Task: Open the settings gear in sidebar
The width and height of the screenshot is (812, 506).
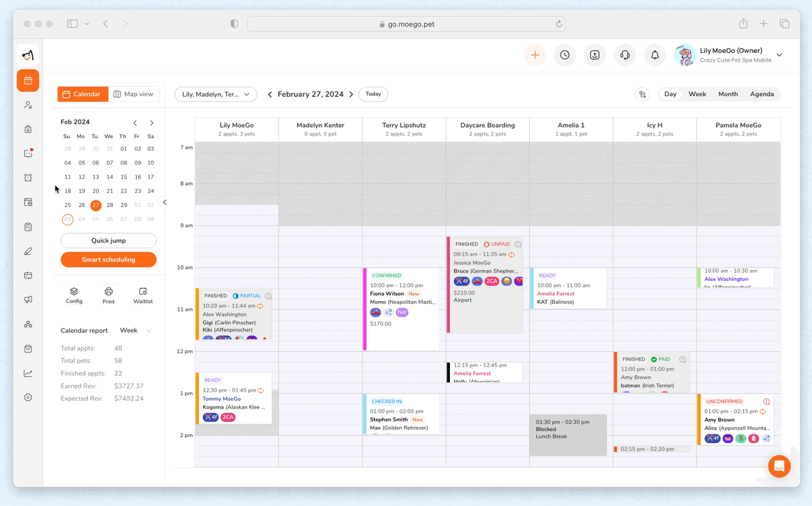Action: click(28, 397)
